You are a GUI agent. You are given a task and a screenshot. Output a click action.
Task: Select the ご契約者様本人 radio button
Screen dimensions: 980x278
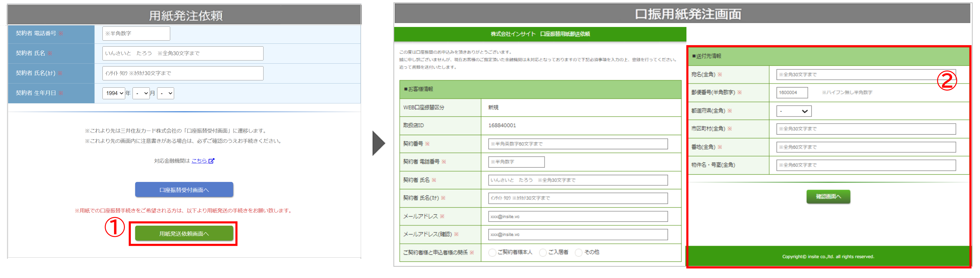coord(492,253)
